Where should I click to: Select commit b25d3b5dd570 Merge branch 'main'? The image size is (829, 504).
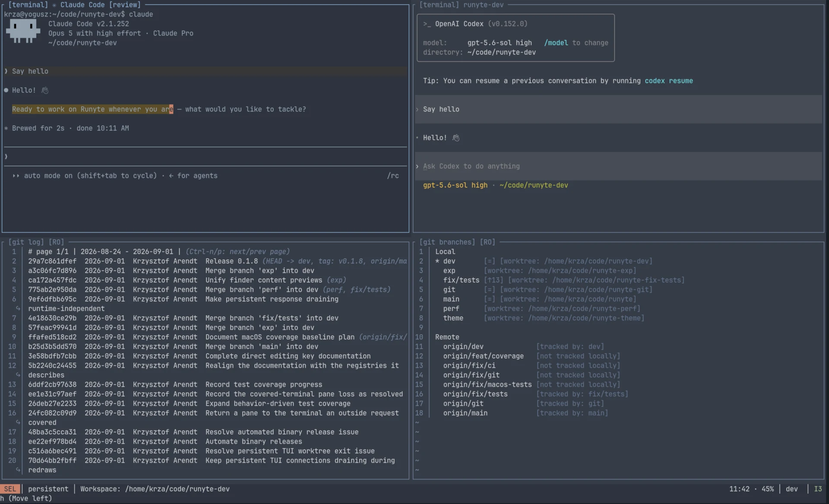coord(173,346)
